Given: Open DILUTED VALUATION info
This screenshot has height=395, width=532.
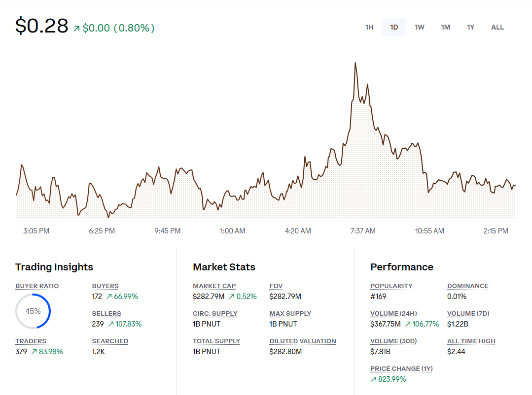Looking at the screenshot, I should click(303, 341).
